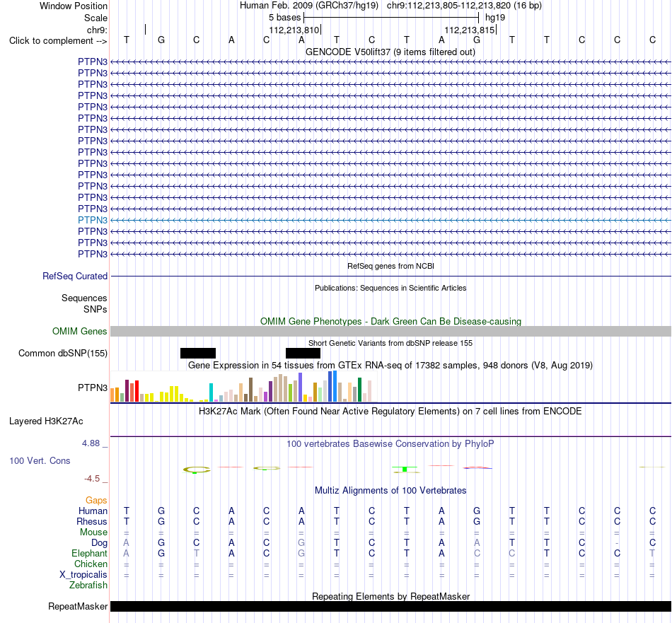Click the -4.5 lower conservation scale value
The image size is (672, 623).
pyautogui.click(x=92, y=479)
